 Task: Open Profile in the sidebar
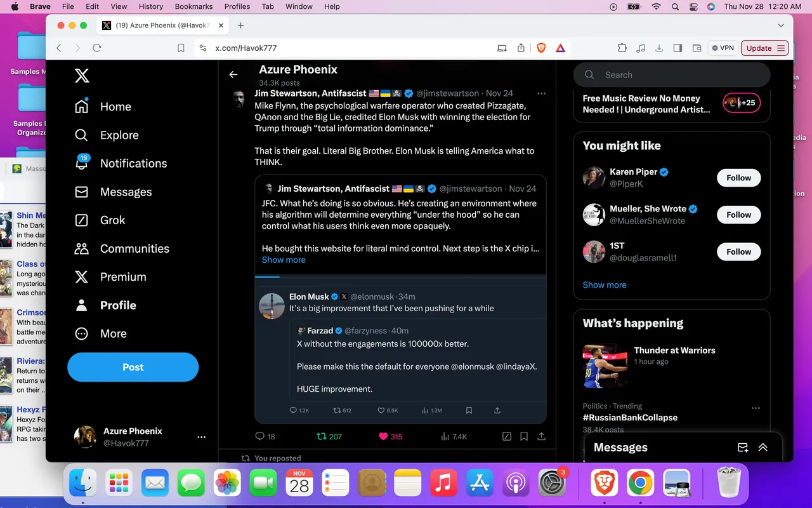pos(105,305)
